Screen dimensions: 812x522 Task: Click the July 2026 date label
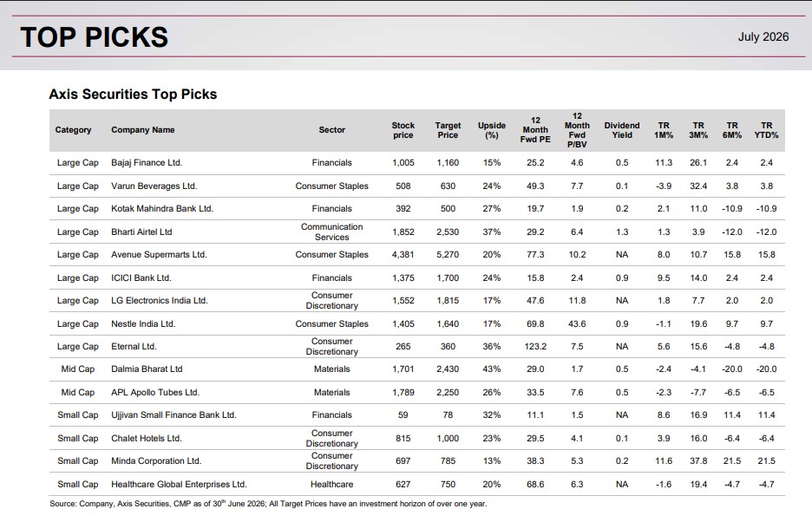[763, 36]
